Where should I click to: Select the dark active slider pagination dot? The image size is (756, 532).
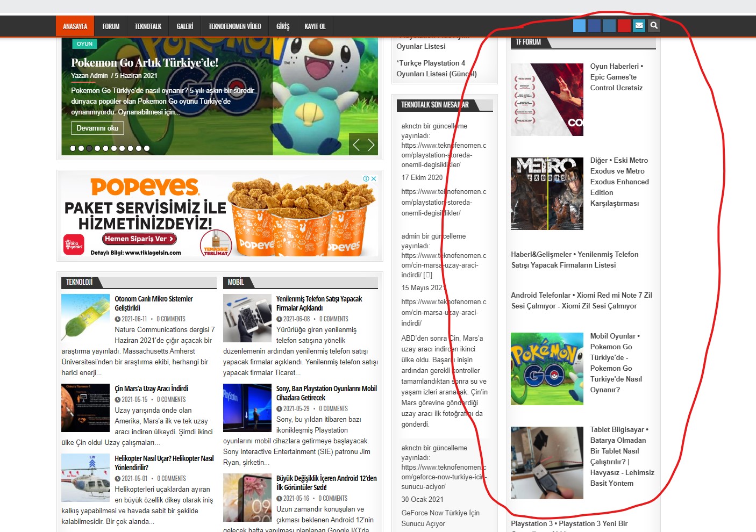[x=89, y=148]
